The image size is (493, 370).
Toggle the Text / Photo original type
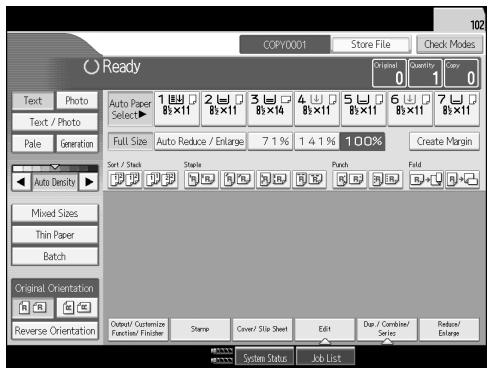tap(55, 122)
